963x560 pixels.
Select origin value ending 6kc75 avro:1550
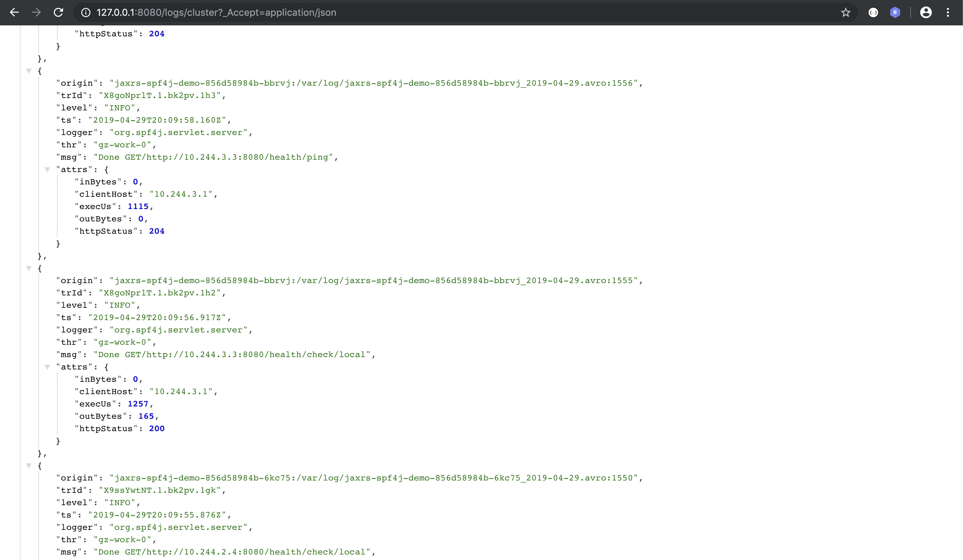point(374,478)
